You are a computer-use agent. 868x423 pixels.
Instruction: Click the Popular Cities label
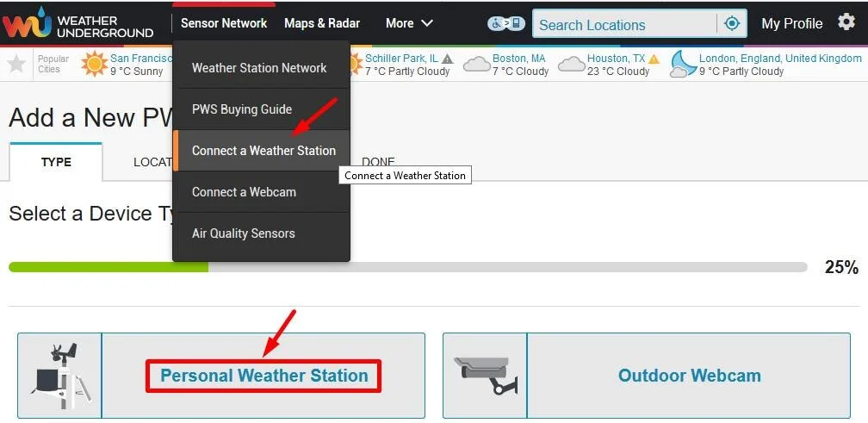pyautogui.click(x=53, y=64)
